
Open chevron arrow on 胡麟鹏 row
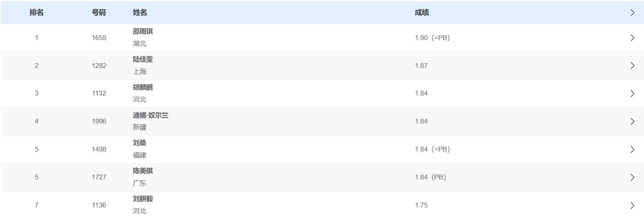(x=632, y=94)
